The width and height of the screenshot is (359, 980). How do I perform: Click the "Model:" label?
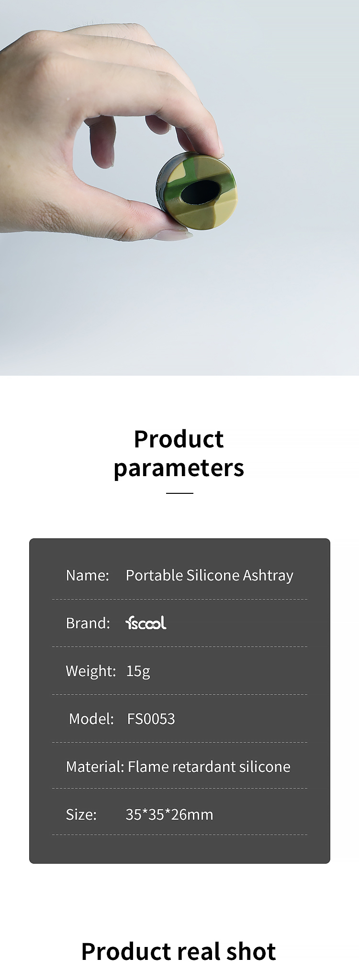pyautogui.click(x=91, y=719)
